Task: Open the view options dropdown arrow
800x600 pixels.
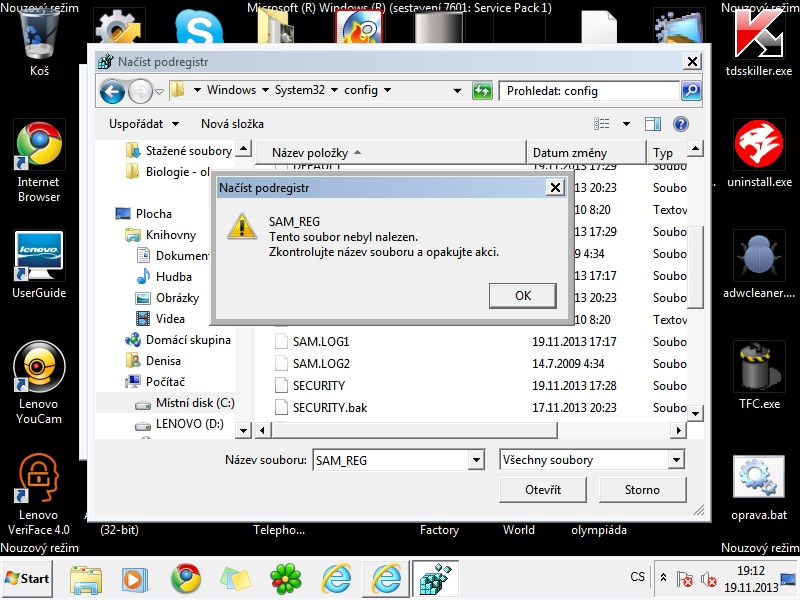Action: [627, 124]
